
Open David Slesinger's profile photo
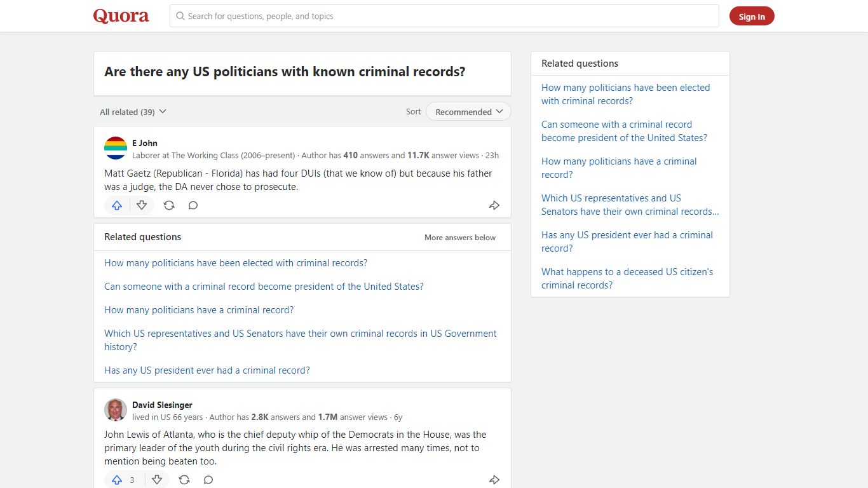[x=116, y=410]
